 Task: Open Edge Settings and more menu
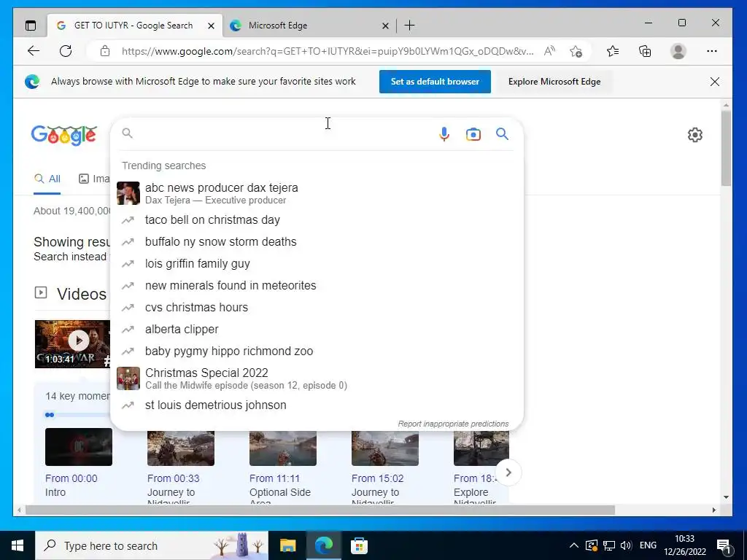pos(712,51)
